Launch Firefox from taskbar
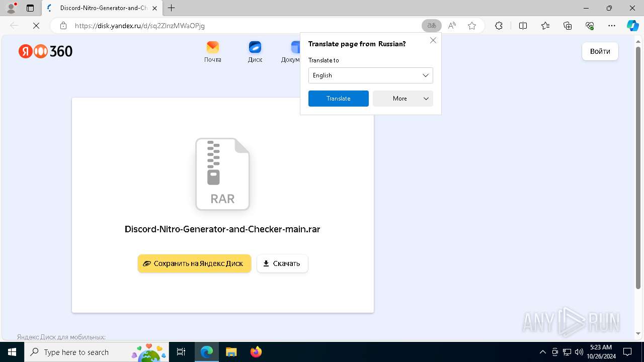This screenshot has height=362, width=644. point(256,352)
